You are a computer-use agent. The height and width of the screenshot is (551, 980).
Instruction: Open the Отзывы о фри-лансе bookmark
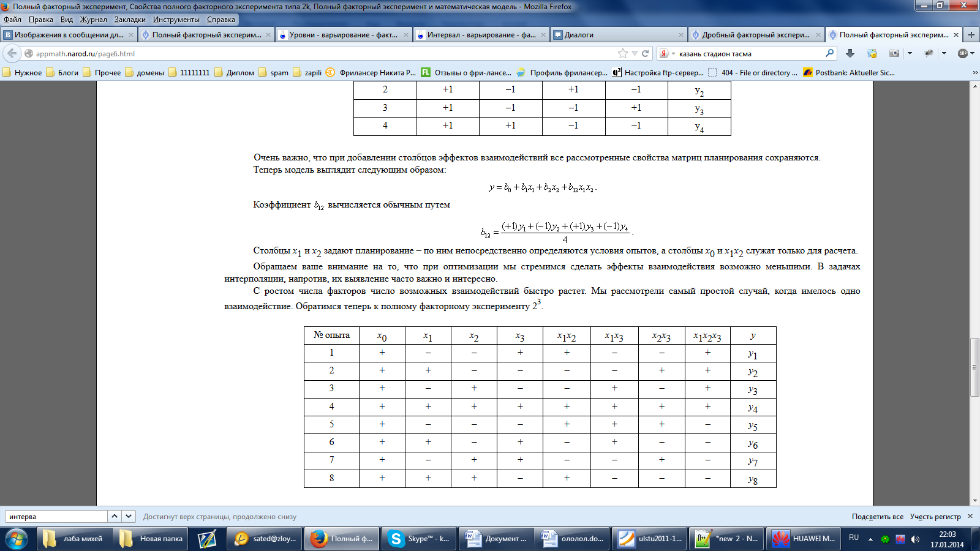click(x=467, y=72)
